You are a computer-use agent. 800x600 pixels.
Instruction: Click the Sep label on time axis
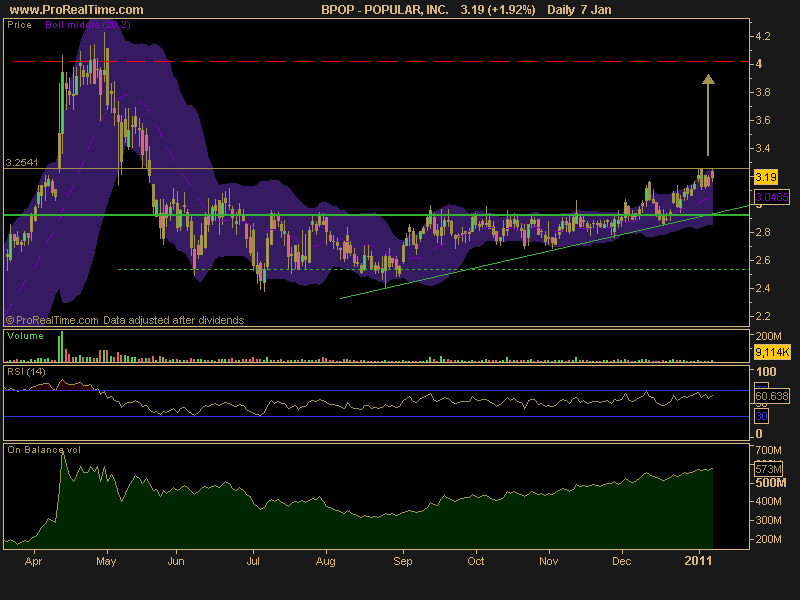[x=403, y=561]
